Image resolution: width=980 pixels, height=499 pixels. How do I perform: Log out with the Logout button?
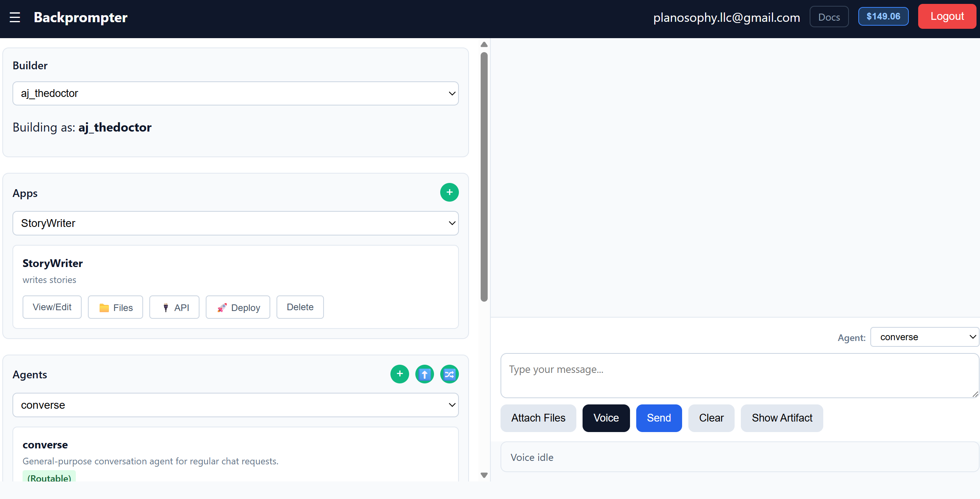(x=947, y=16)
